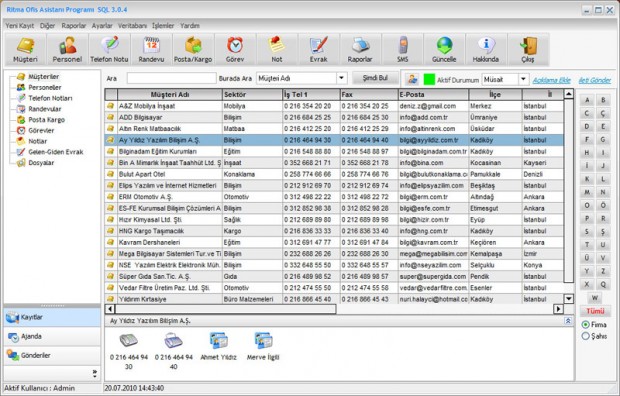This screenshot has width=620, height=396.
Task: Open the Evrak document icon
Action: (319, 49)
